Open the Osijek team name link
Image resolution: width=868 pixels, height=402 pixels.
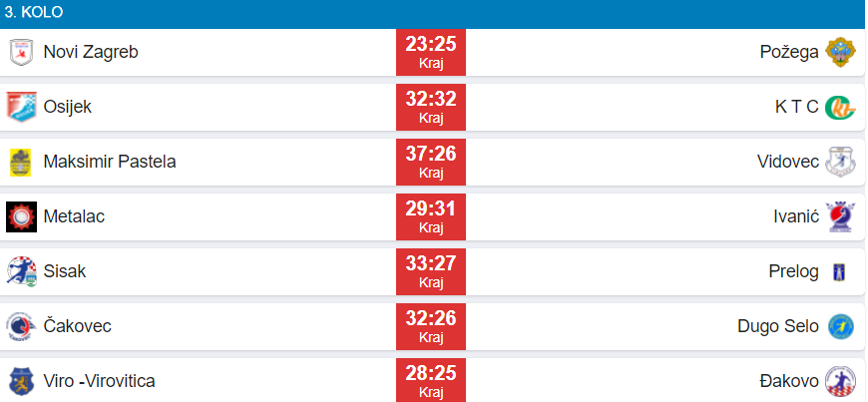tap(68, 107)
